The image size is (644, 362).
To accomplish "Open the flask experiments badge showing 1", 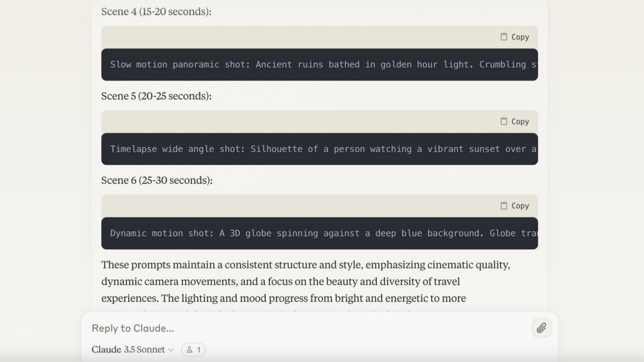I will pos(193,350).
